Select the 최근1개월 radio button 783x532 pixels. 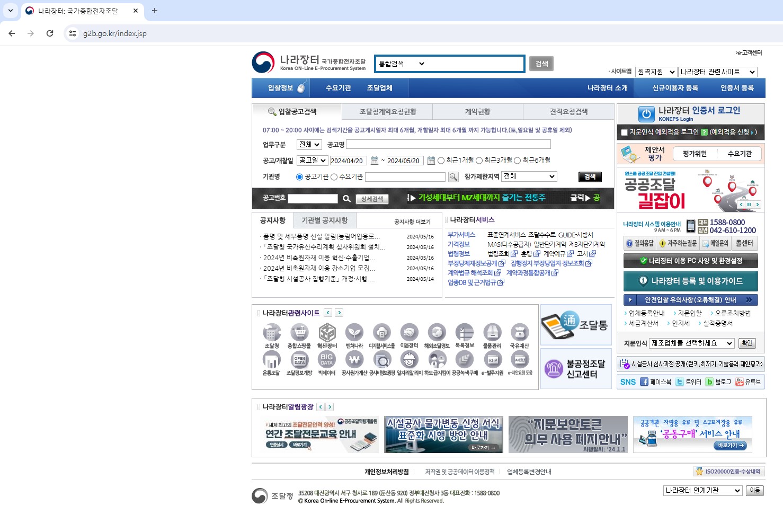click(441, 161)
